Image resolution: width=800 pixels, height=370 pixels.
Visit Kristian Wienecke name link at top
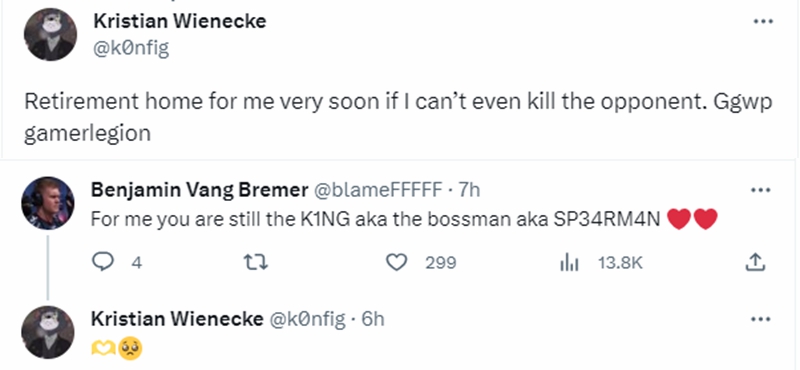point(180,21)
